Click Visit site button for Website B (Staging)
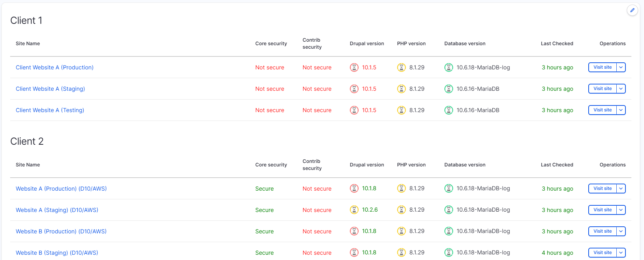This screenshot has width=644, height=260. tap(602, 253)
